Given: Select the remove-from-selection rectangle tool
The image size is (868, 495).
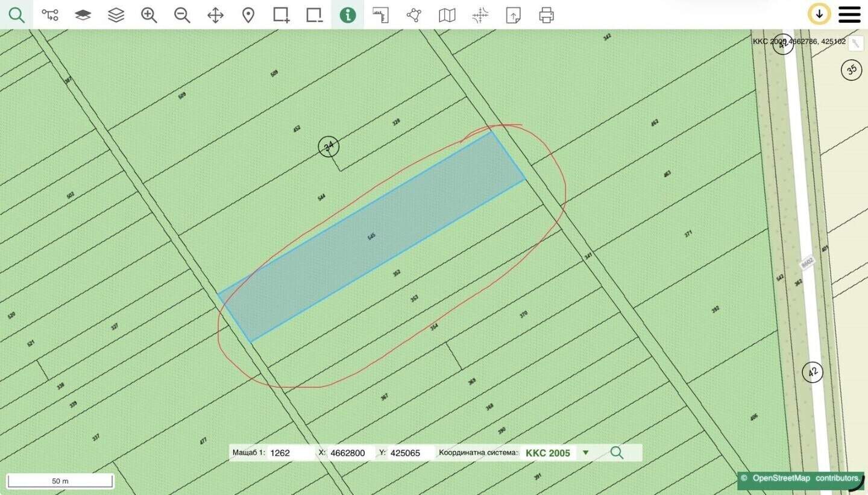Looking at the screenshot, I should [x=315, y=15].
